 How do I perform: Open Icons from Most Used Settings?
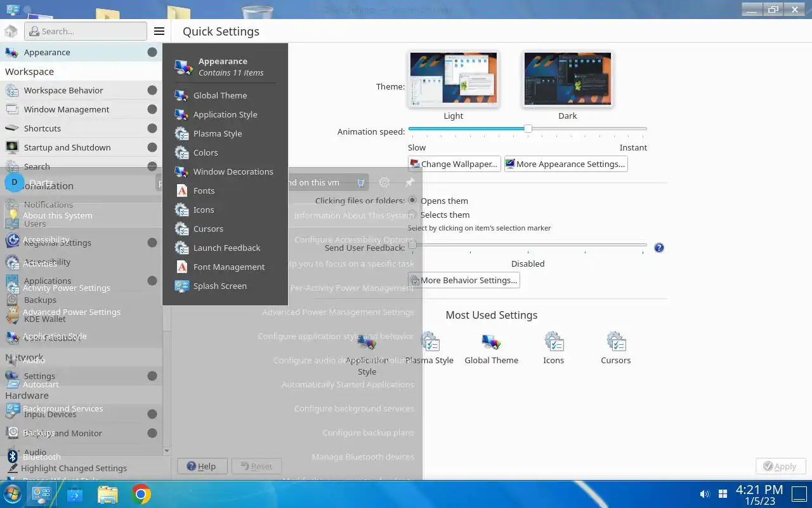click(554, 349)
